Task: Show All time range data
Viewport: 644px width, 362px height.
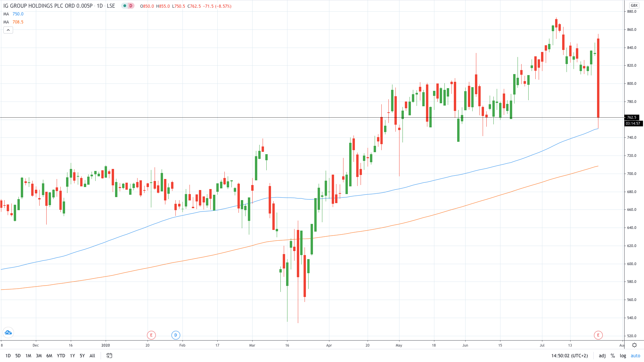Action: pos(92,356)
